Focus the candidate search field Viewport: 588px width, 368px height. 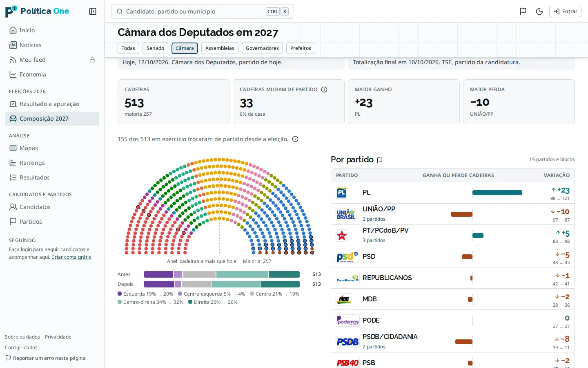[203, 11]
